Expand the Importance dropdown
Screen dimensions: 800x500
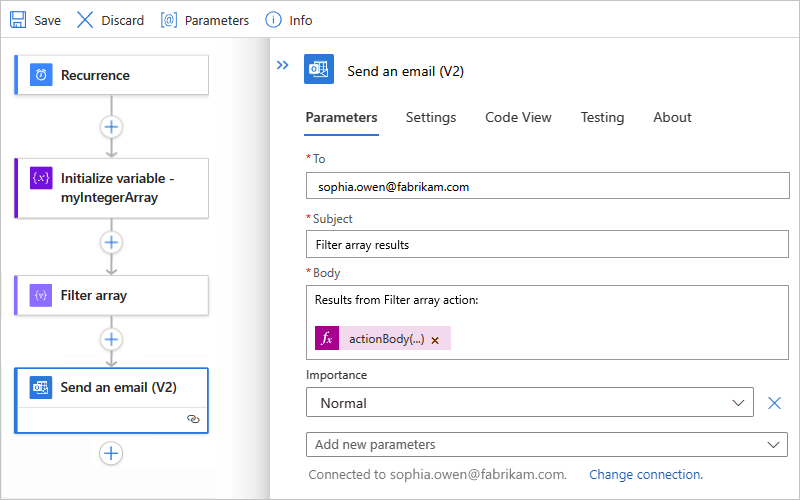[740, 403]
